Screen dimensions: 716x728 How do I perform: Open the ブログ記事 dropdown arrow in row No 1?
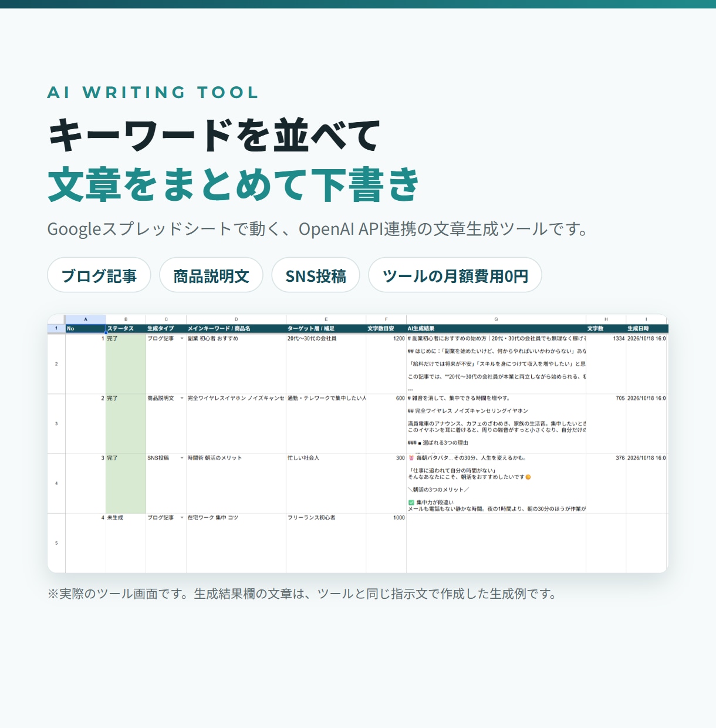point(182,339)
